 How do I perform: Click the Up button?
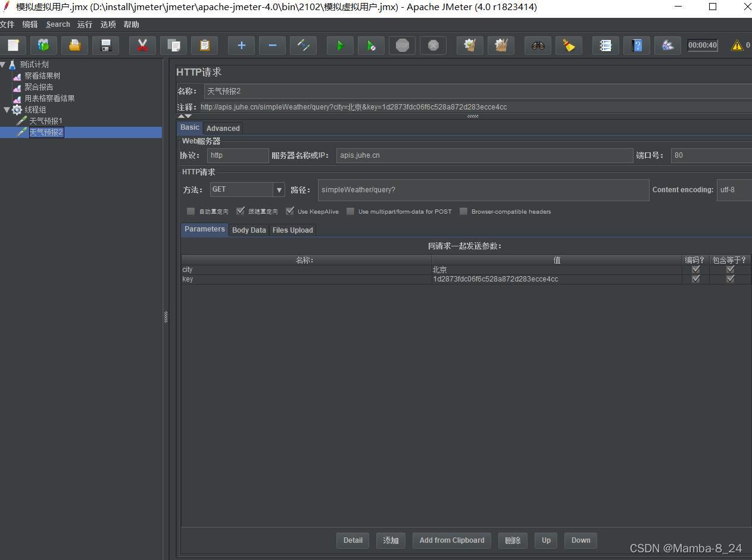tap(546, 540)
